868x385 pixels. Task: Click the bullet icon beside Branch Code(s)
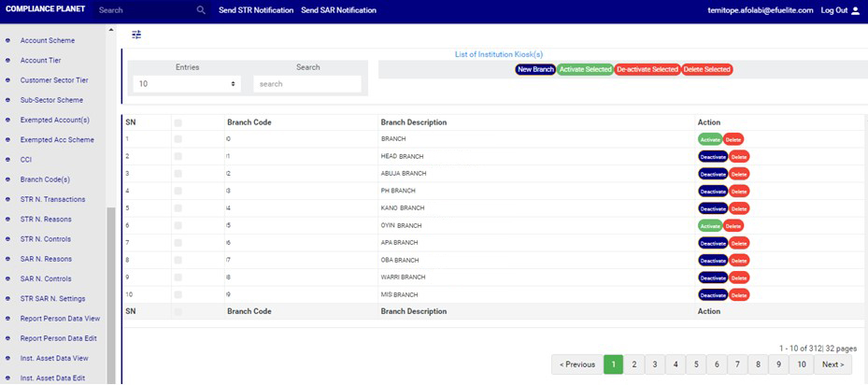(x=8, y=179)
